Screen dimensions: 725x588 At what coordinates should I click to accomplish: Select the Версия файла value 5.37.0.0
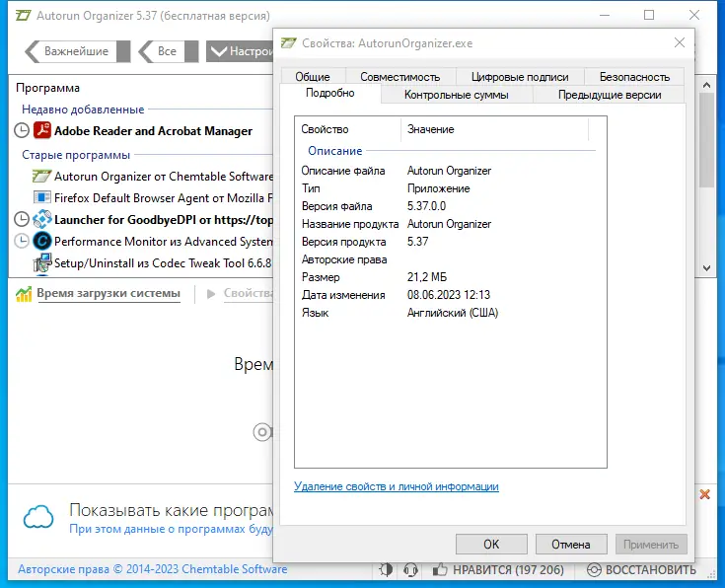tap(426, 206)
